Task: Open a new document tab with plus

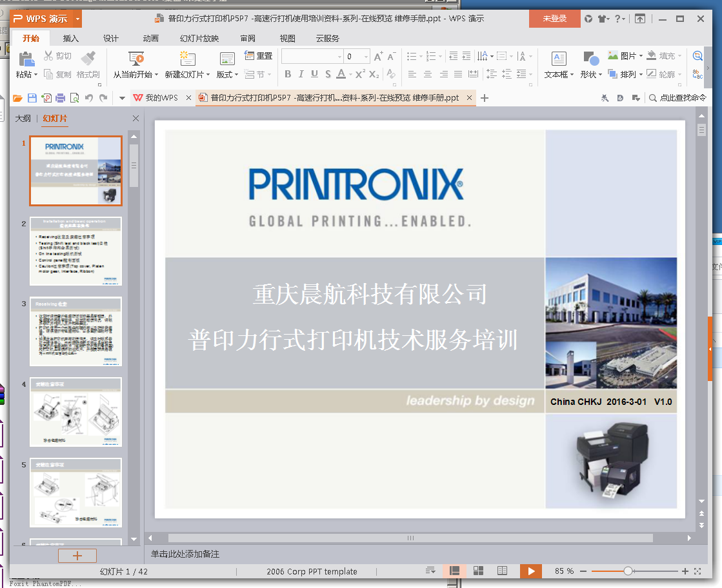Action: pyautogui.click(x=485, y=98)
